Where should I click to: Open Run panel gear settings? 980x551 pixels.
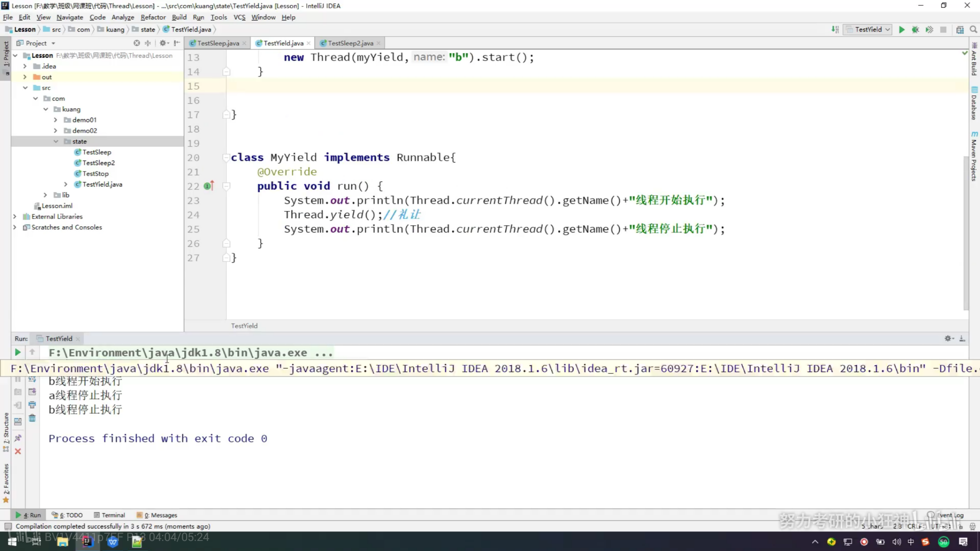click(948, 339)
